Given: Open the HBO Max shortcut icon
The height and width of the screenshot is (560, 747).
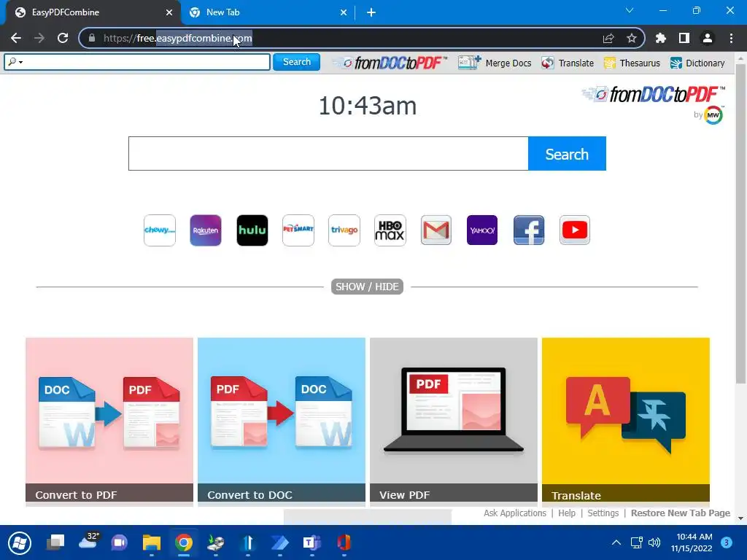Looking at the screenshot, I should (x=390, y=230).
